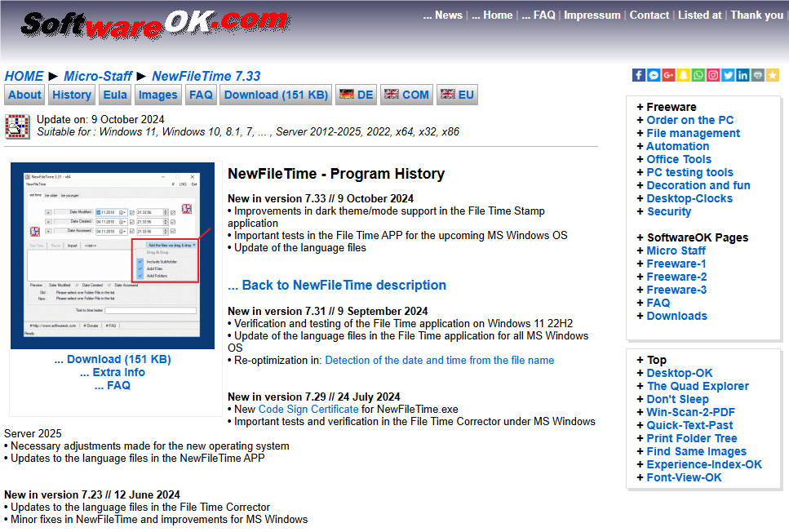Click the gray printer icon
The height and width of the screenshot is (532, 789).
[758, 76]
